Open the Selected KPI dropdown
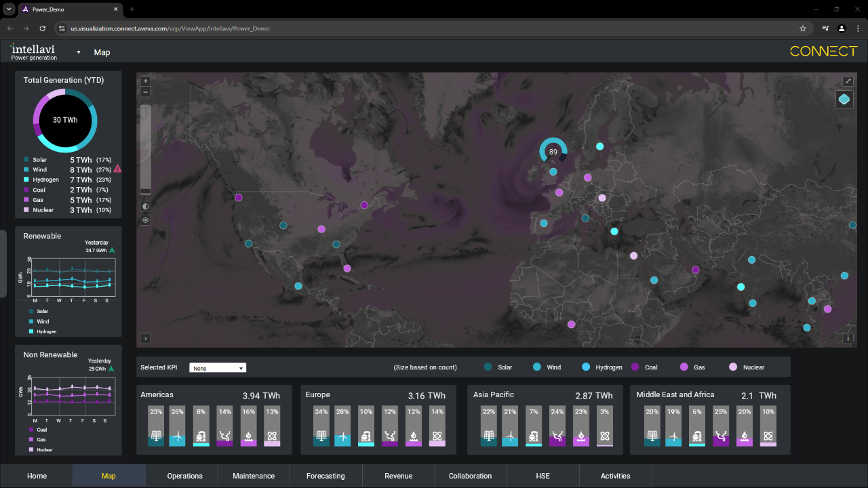The height and width of the screenshot is (488, 868). 217,368
